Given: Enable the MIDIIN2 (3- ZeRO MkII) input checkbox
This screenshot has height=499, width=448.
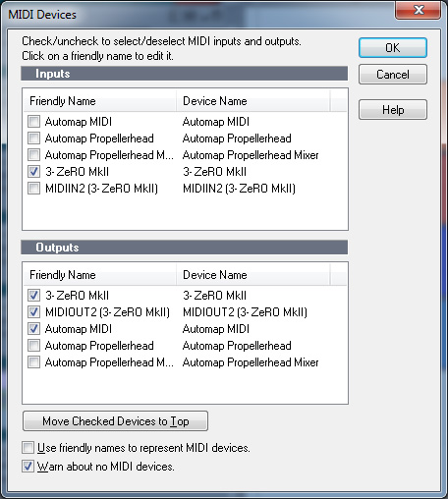Looking at the screenshot, I should pyautogui.click(x=33, y=189).
